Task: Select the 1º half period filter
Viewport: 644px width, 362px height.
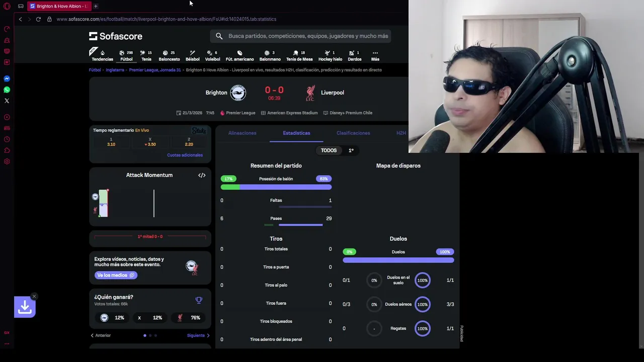Action: click(x=351, y=150)
